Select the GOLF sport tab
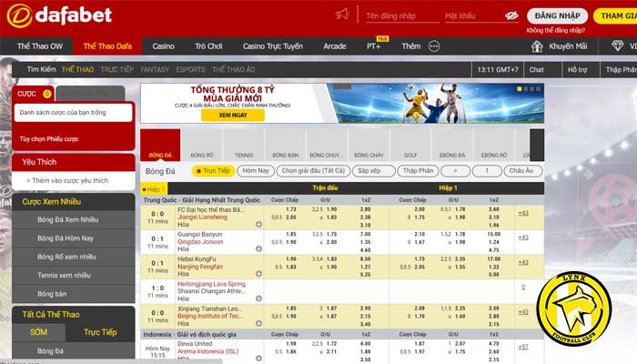Viewport: 637px width, 364px height. point(410,146)
